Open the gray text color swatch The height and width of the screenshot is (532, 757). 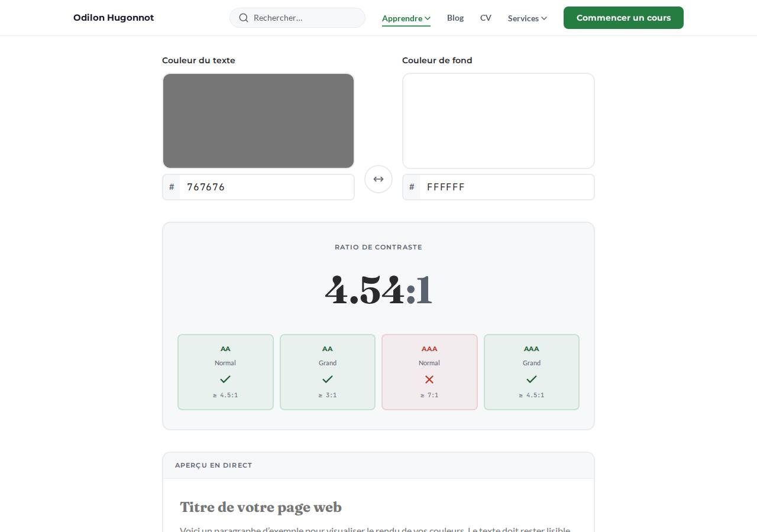[258, 121]
